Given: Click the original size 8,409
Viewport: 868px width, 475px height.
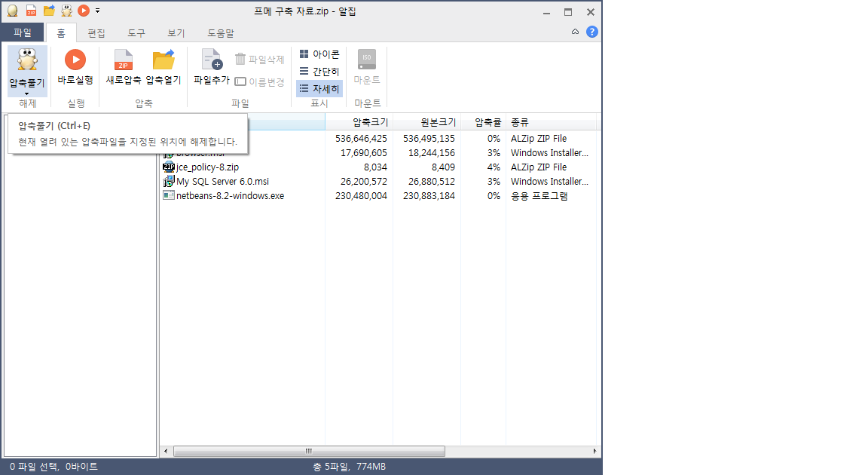Looking at the screenshot, I should (443, 167).
